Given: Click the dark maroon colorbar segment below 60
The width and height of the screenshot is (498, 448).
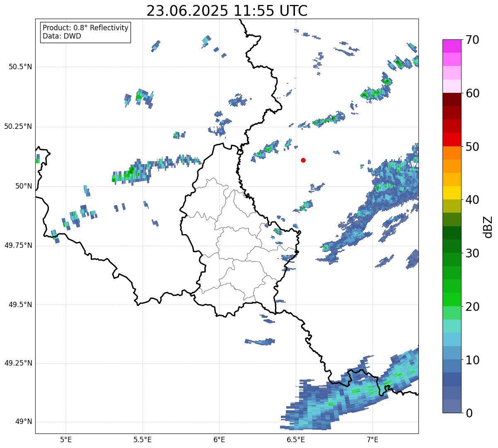Looking at the screenshot, I should coord(452,99).
